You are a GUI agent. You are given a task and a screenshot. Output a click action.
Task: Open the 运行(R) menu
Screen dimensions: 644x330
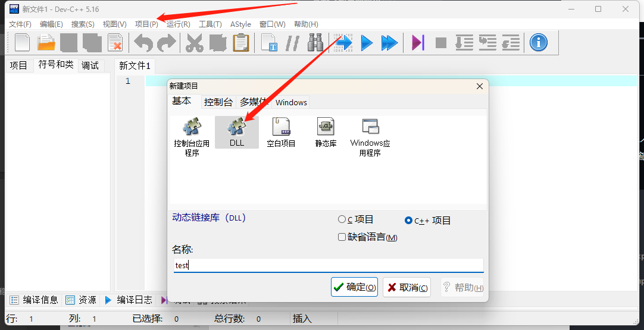[x=178, y=24]
